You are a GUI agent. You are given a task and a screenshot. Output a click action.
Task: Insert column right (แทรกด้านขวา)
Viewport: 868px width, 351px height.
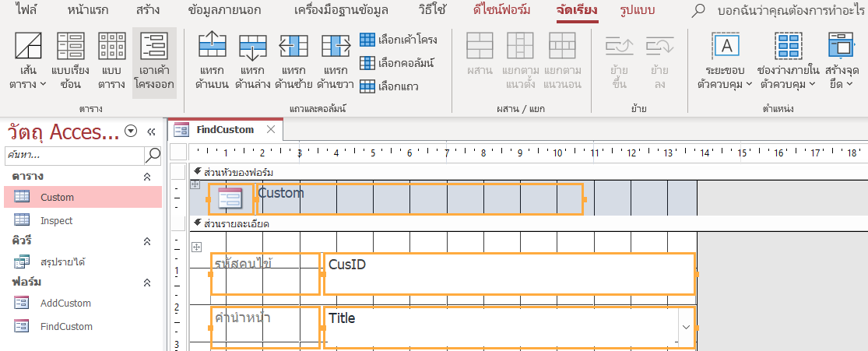tap(336, 59)
